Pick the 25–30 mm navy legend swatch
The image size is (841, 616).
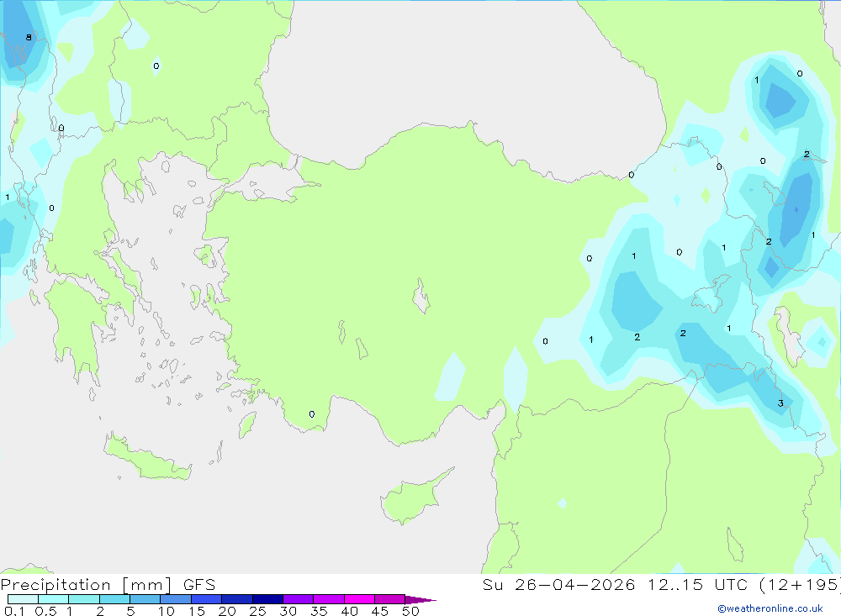coord(267,599)
